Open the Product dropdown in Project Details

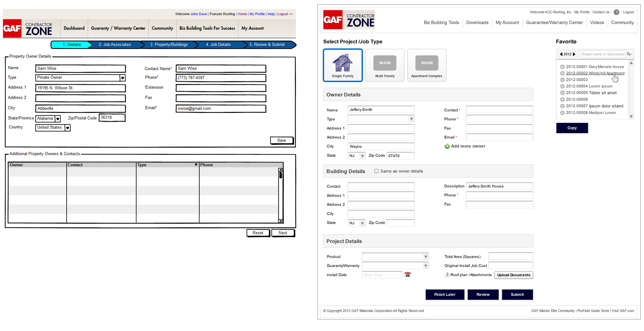point(426,257)
